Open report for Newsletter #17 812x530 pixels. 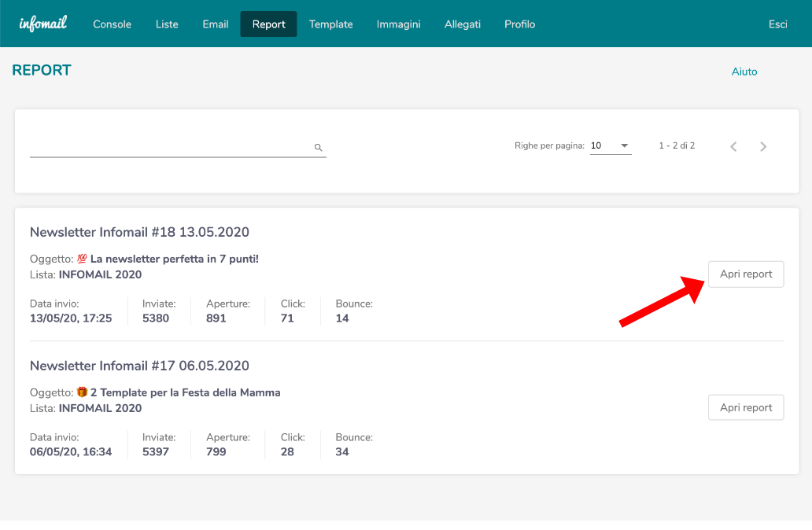click(746, 408)
